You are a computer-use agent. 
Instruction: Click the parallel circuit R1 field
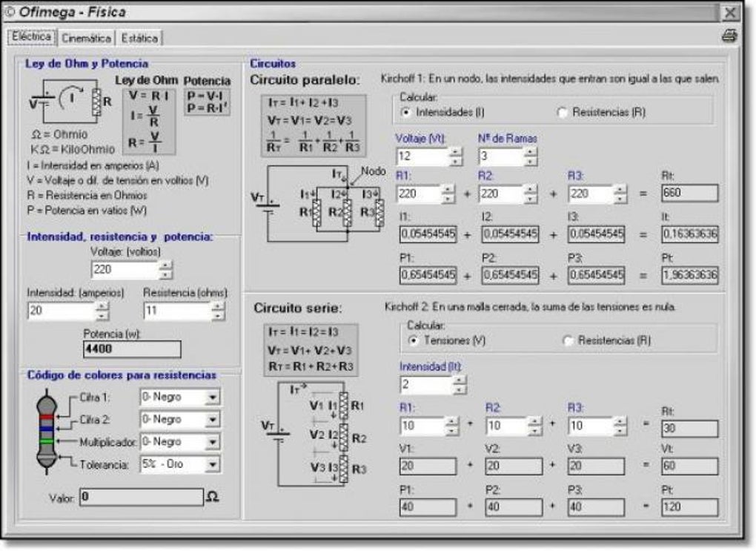420,194
